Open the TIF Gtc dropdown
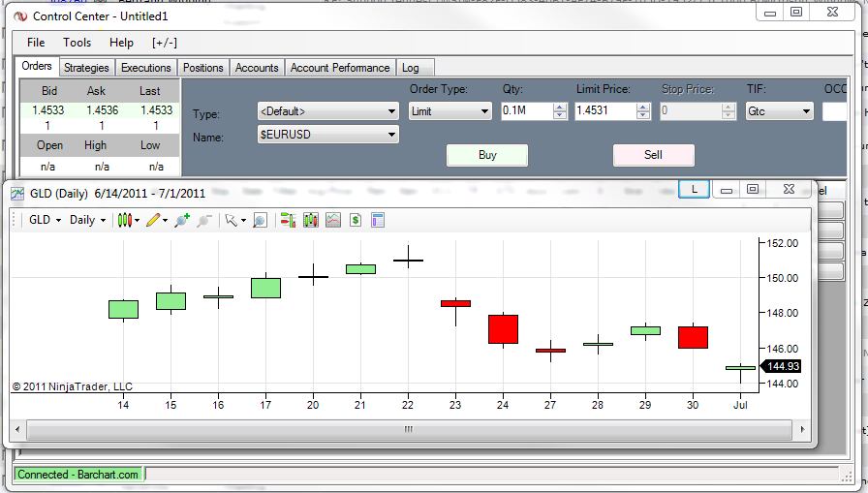 pos(780,111)
